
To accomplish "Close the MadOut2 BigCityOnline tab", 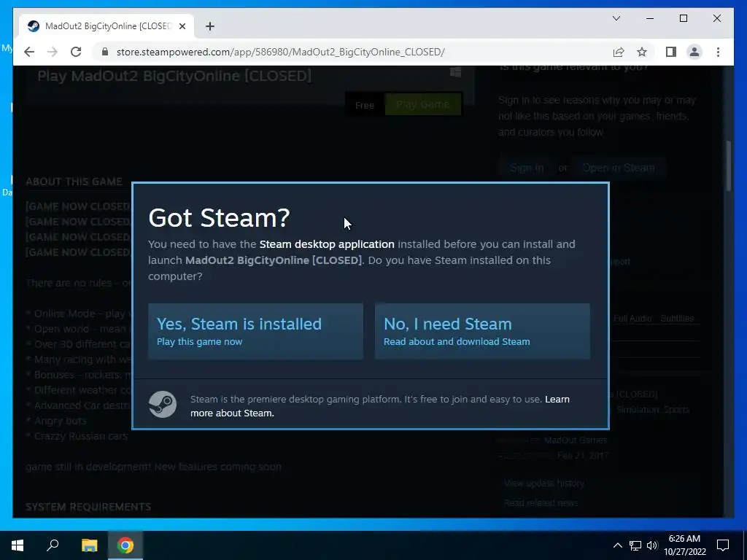I will point(182,26).
